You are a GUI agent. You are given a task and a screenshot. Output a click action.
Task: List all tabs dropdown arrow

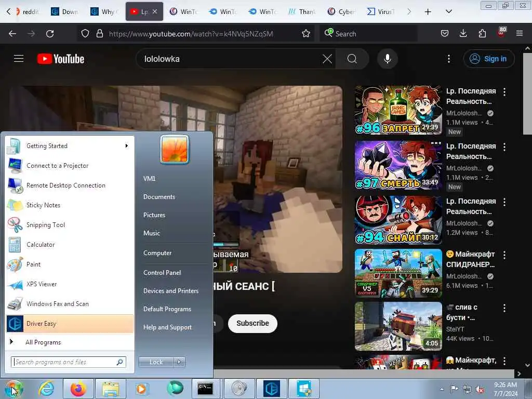tap(448, 11)
